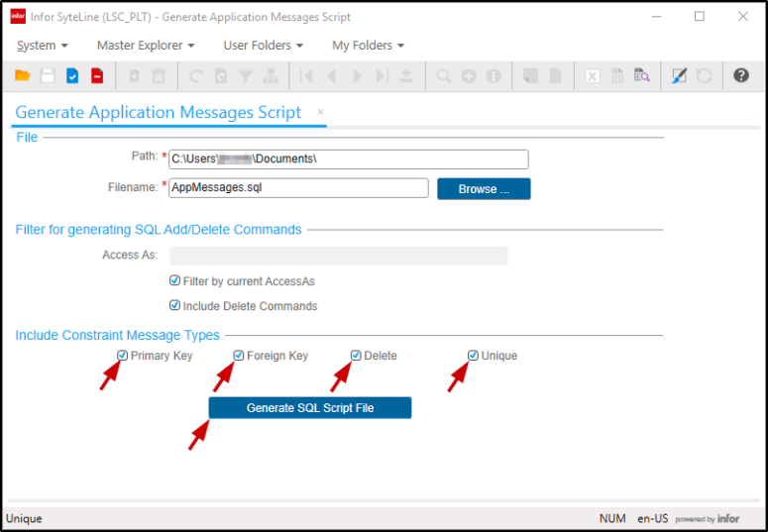Open the Master Explorer menu
Image resolution: width=768 pixels, height=532 pixels.
point(146,46)
